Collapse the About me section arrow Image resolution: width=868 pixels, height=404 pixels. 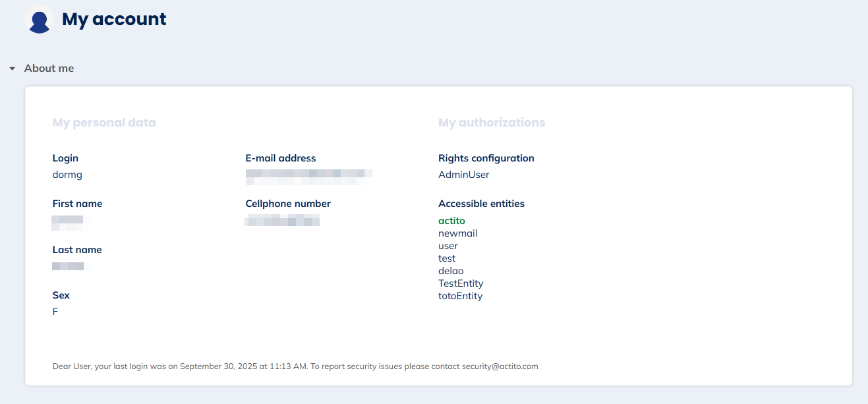point(12,69)
